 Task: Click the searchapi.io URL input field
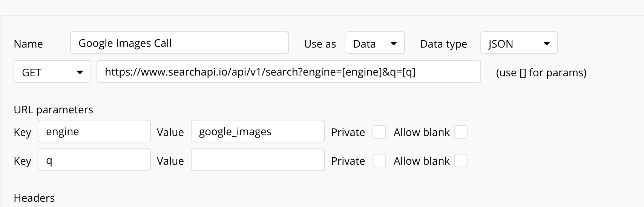point(288,72)
